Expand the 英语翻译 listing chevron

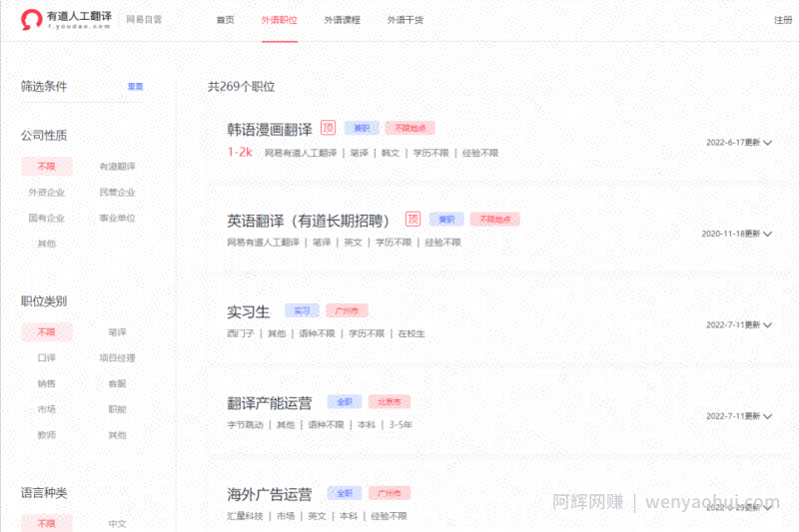coord(768,234)
